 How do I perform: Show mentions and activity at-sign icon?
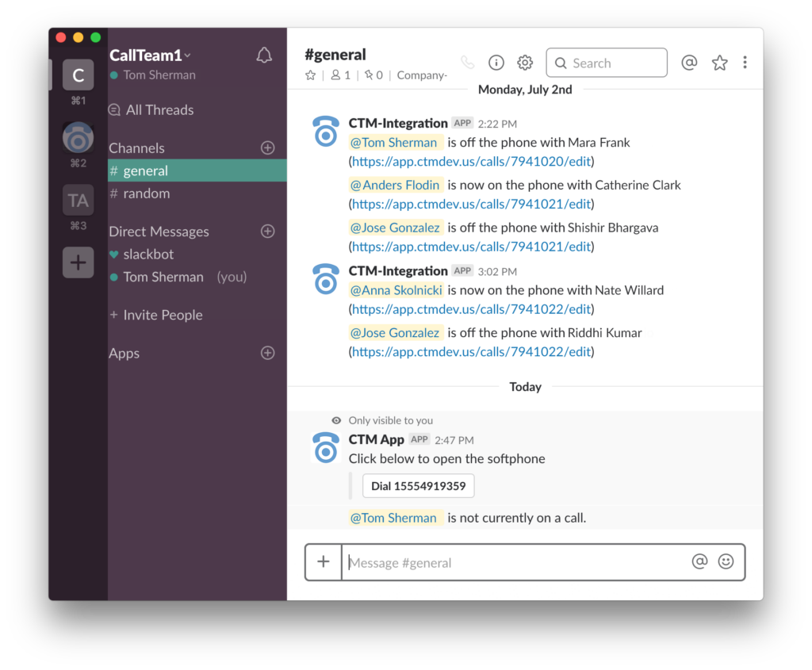point(689,63)
